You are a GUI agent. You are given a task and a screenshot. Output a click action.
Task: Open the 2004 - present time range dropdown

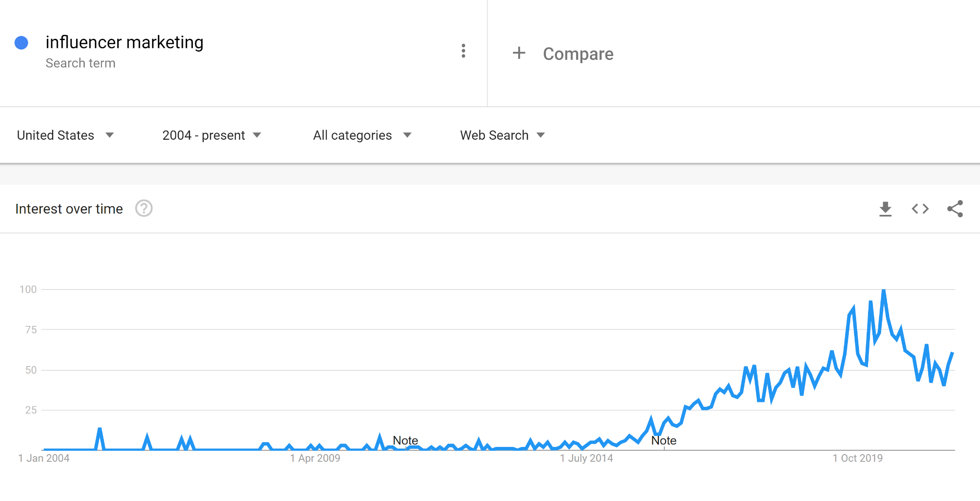tap(212, 135)
